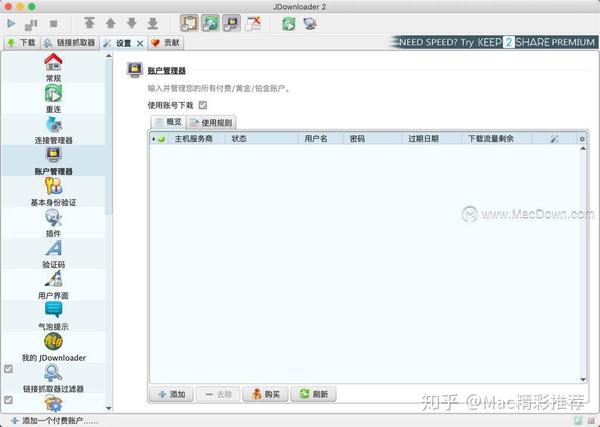Image resolution: width=600 pixels, height=427 pixels.
Task: Open table column settings gear
Action: pyautogui.click(x=582, y=139)
